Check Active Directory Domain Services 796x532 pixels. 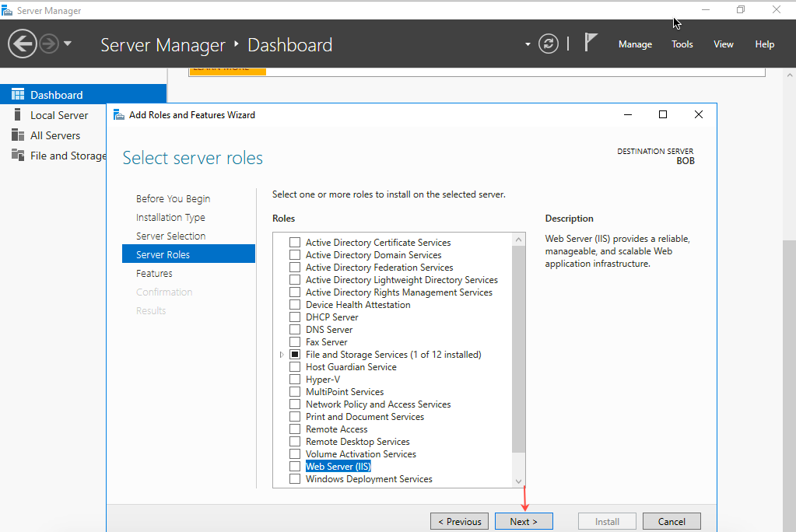294,255
